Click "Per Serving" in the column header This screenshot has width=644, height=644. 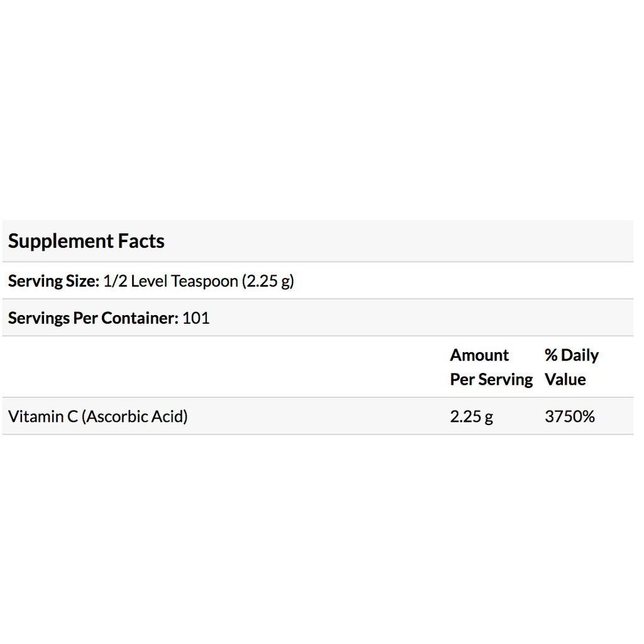coord(491,379)
